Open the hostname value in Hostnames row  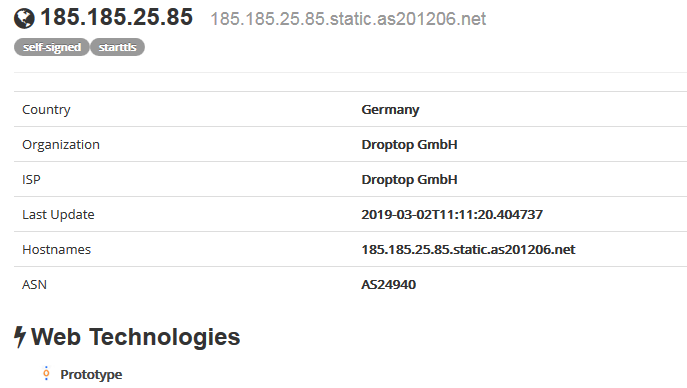coord(468,250)
